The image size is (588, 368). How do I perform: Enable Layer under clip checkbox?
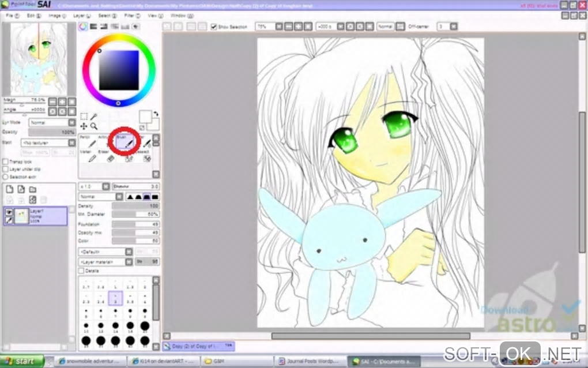5,169
